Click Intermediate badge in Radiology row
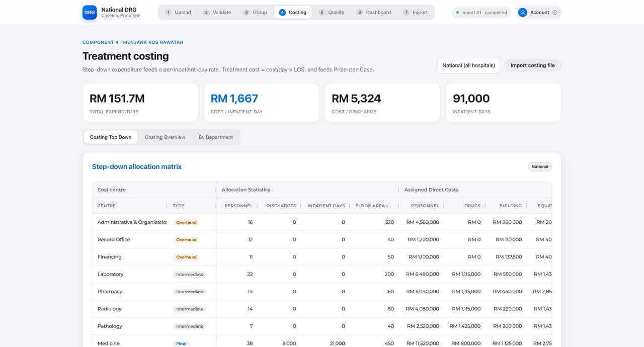The image size is (644, 347). coord(190,309)
